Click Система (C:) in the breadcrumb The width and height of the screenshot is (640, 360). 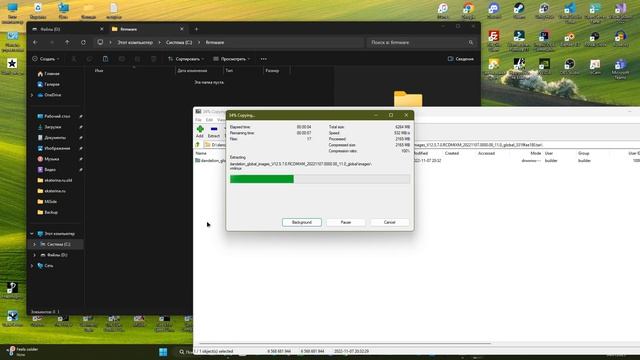(x=179, y=42)
